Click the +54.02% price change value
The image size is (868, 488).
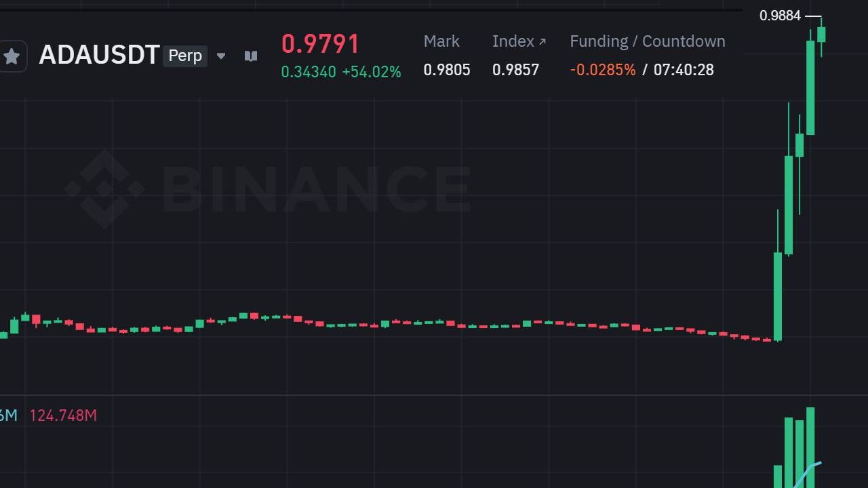372,72
